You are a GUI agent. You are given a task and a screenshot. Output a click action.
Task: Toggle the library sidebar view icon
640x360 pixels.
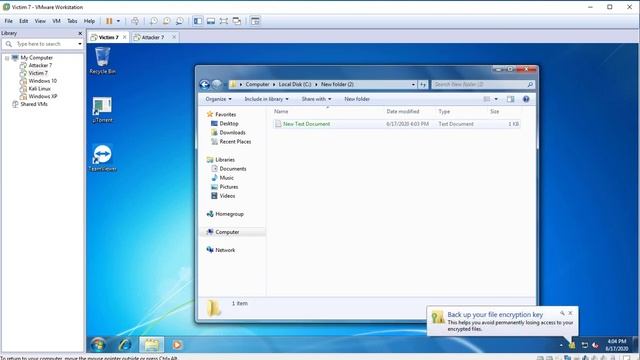(198, 21)
